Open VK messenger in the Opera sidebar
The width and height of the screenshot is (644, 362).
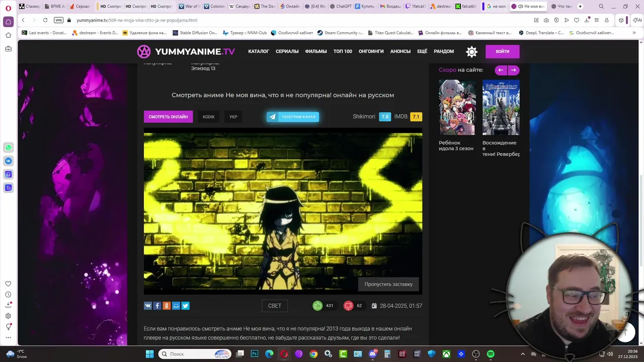[x=8, y=161]
